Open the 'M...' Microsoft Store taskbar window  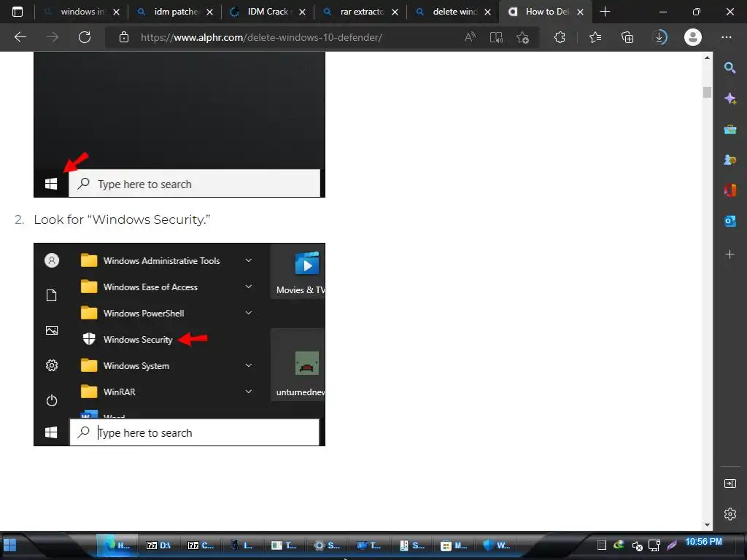click(454, 545)
